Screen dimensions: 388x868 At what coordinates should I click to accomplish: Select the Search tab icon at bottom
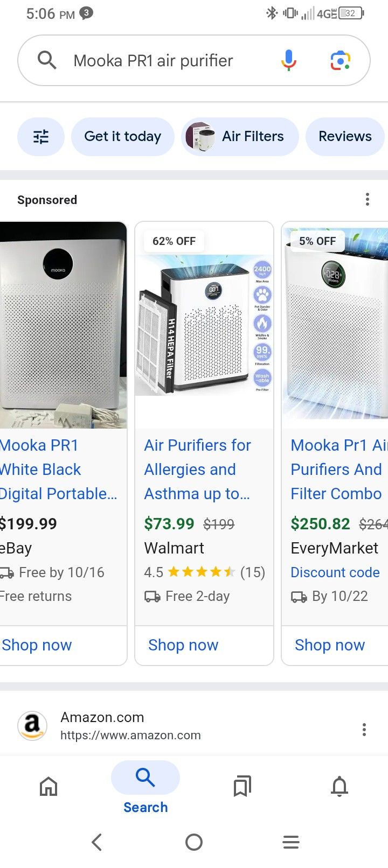pos(145,778)
